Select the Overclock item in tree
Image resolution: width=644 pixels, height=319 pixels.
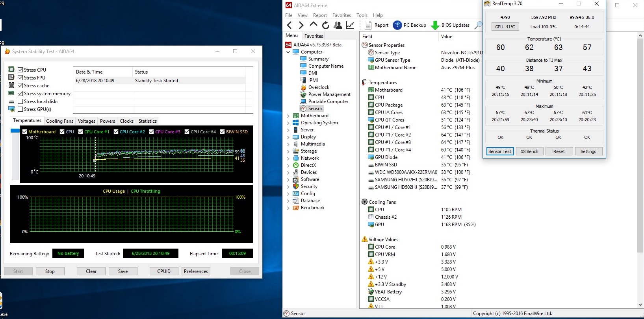[x=319, y=87]
